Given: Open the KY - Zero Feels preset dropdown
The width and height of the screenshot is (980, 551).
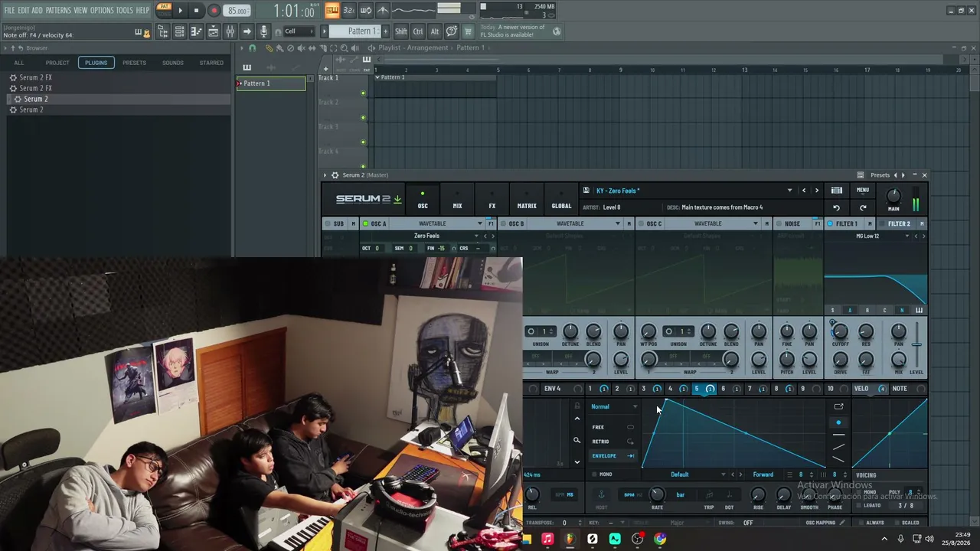Looking at the screenshot, I should coord(789,191).
